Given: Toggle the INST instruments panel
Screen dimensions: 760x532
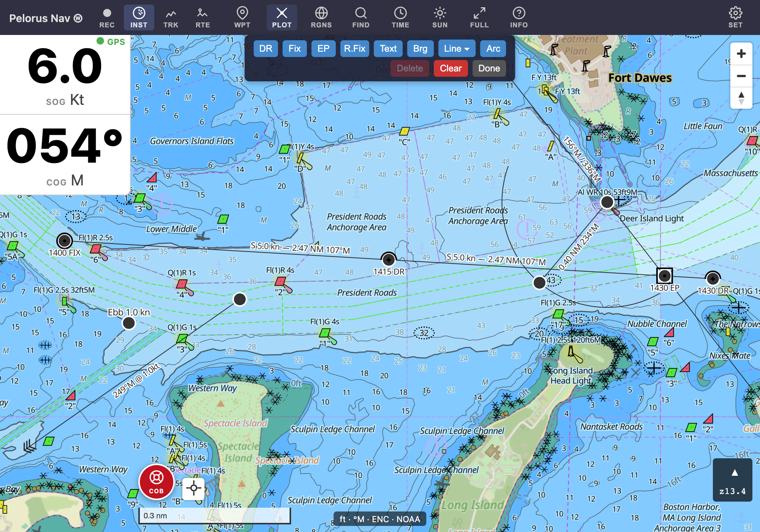Looking at the screenshot, I should [139, 18].
